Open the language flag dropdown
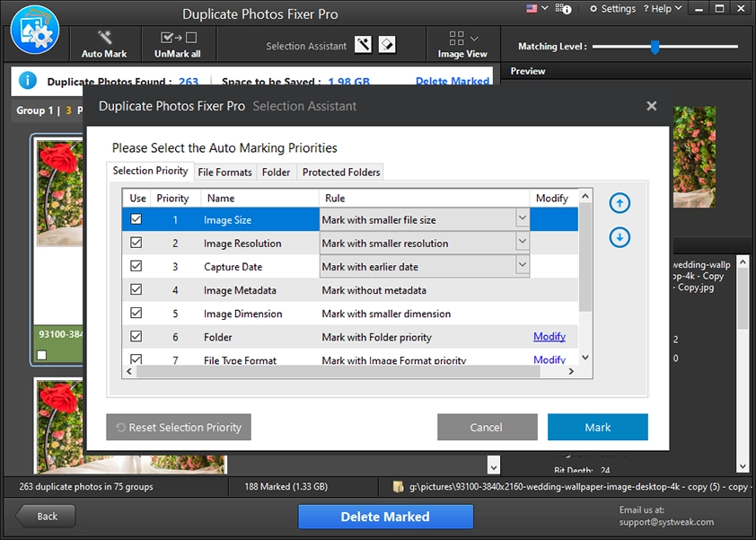This screenshot has height=540, width=756. (537, 8)
